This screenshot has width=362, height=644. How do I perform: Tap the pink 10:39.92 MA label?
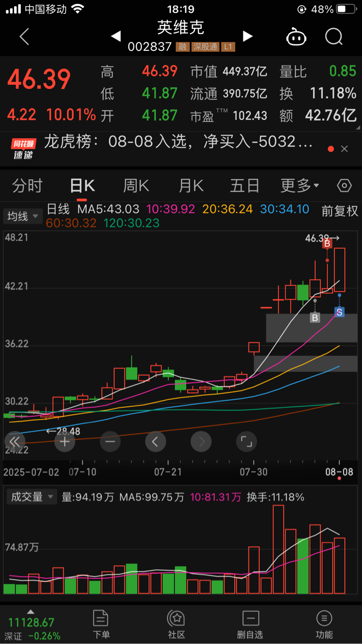click(x=171, y=209)
